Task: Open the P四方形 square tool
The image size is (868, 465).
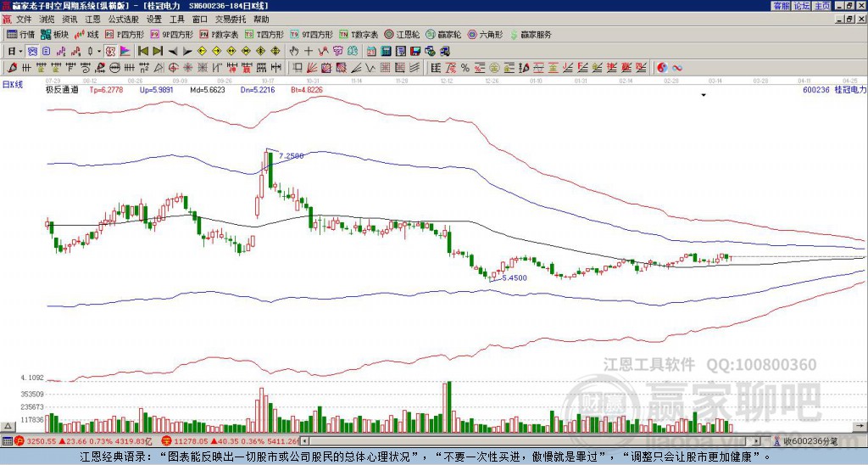Action: [x=125, y=34]
